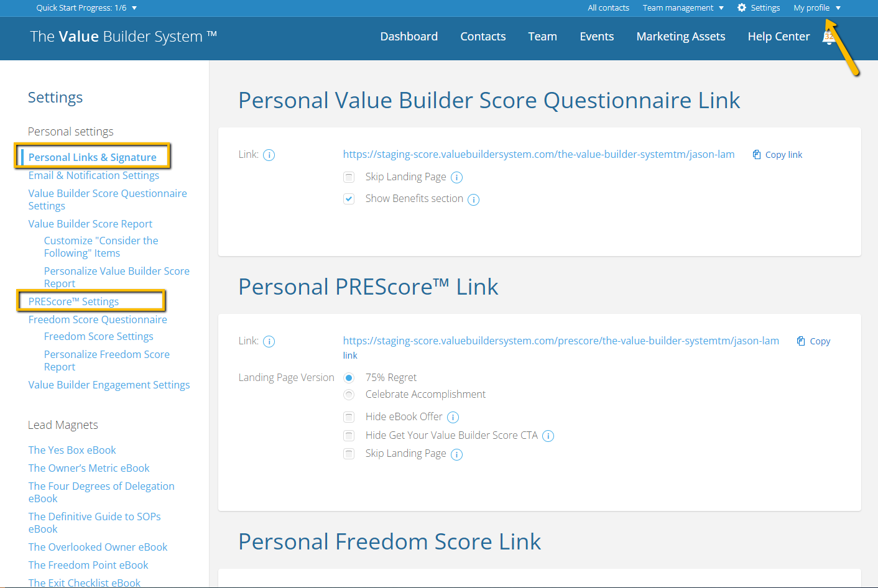Open The Overlooked Owner eBook
The image size is (878, 588).
[98, 547]
